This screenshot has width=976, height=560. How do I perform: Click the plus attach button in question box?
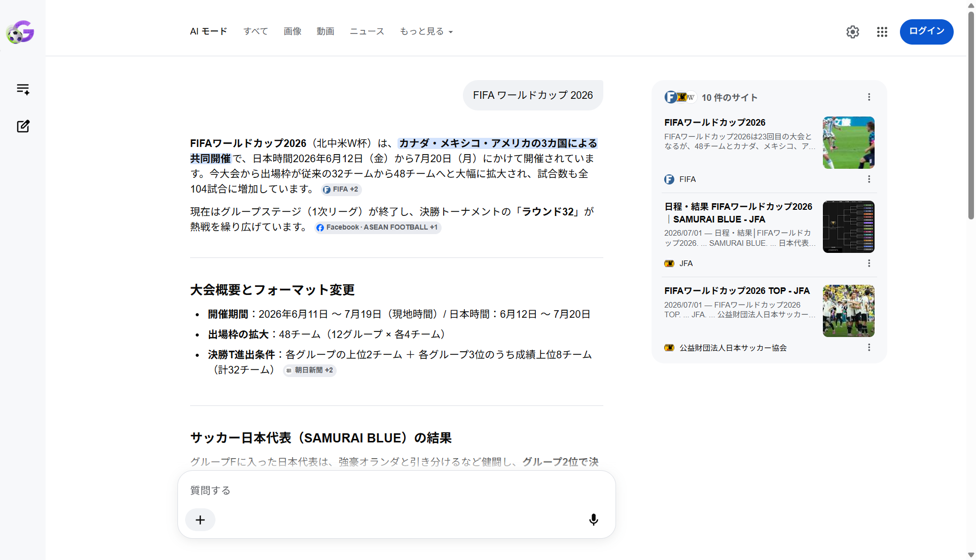pyautogui.click(x=200, y=520)
